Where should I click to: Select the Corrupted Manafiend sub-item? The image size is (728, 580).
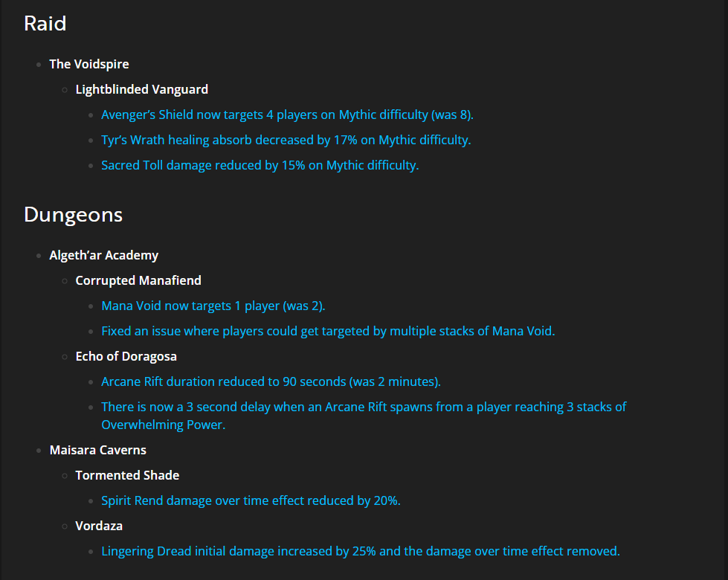tap(138, 280)
